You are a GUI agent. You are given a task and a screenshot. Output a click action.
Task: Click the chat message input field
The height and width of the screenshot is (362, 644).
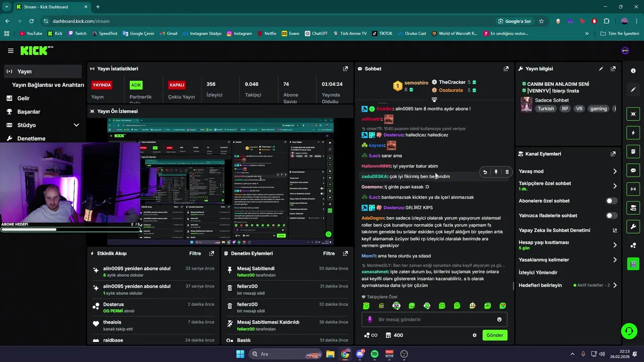pyautogui.click(x=435, y=319)
